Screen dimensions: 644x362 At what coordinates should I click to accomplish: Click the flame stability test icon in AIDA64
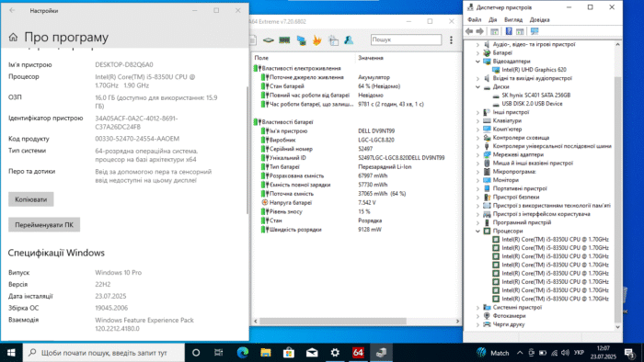[x=316, y=40]
